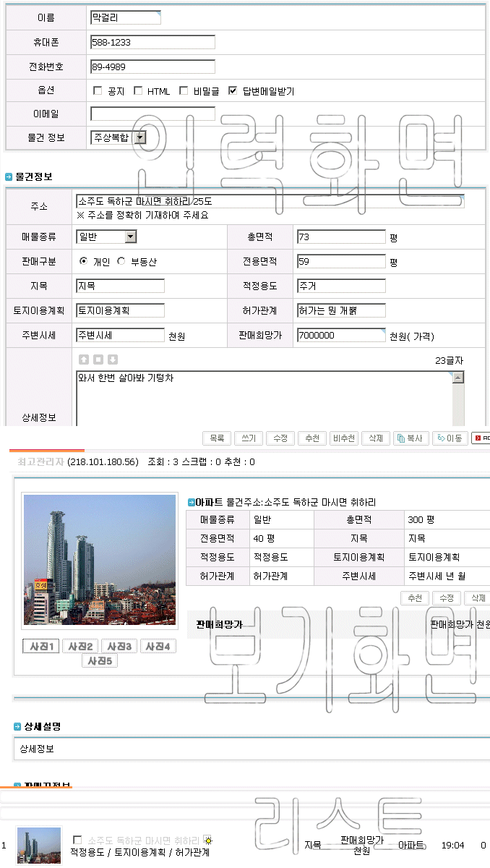490x868 pixels.
Task: Select the 개인 radio button
Action: tap(84, 261)
